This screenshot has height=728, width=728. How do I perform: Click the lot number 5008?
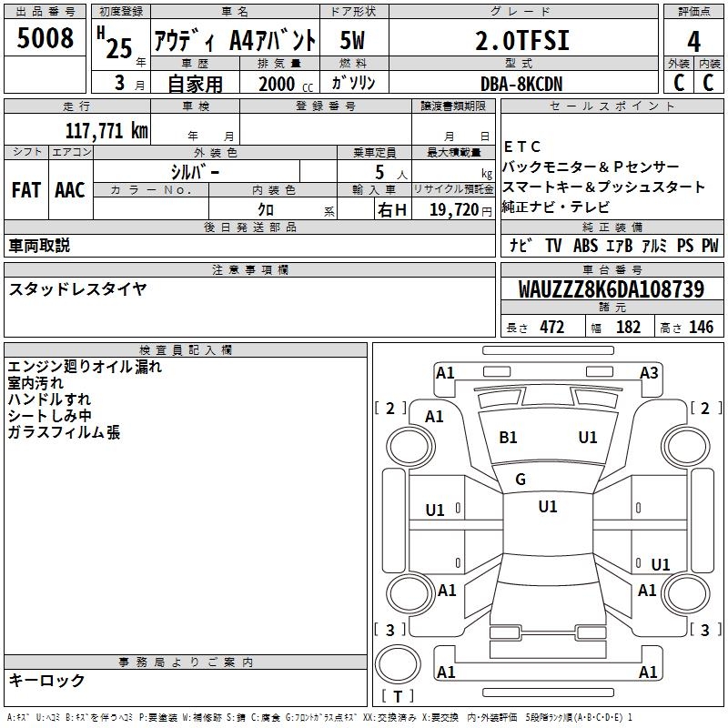tap(45, 38)
